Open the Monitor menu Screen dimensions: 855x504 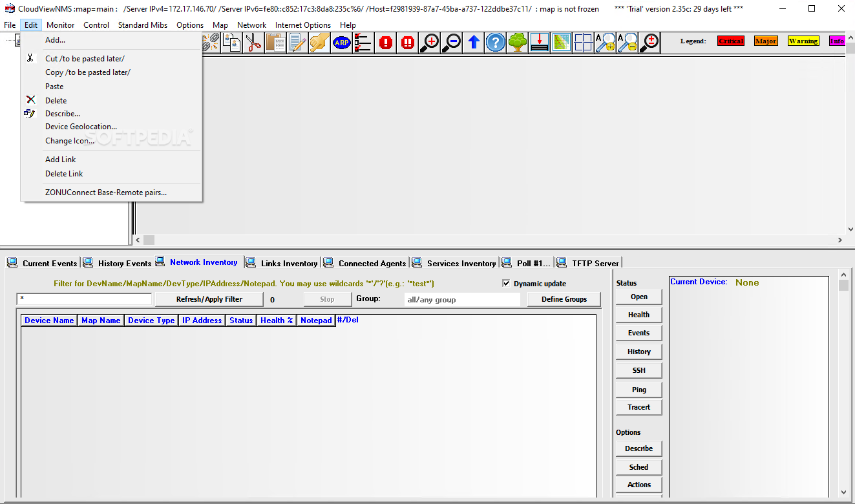click(x=61, y=25)
